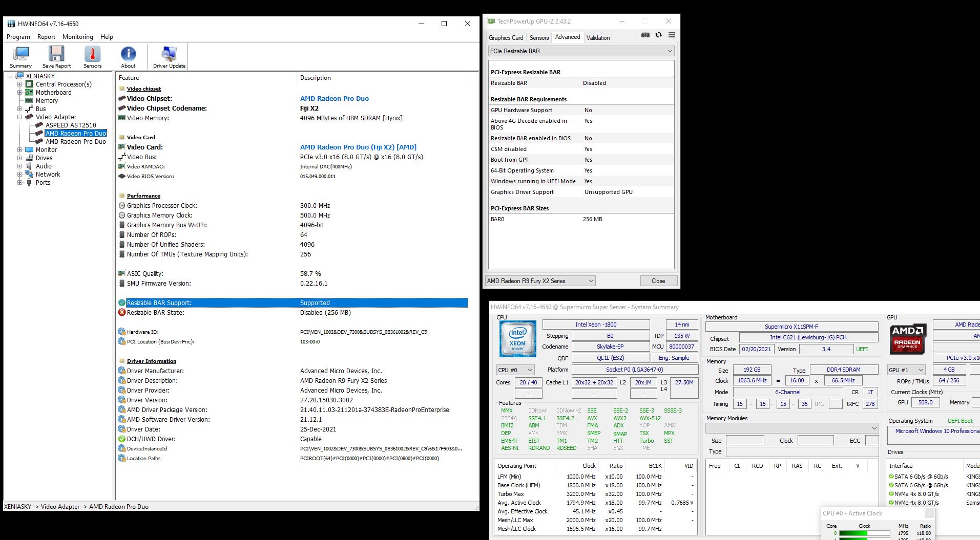Open CPU #0 selector dropdown
The image size is (980, 540).
[515, 370]
